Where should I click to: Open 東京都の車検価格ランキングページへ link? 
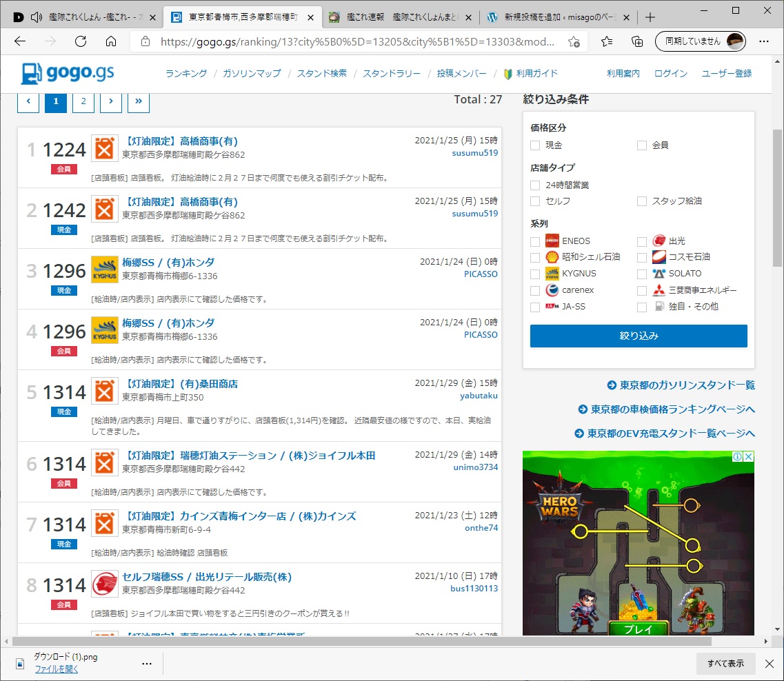coord(667,409)
